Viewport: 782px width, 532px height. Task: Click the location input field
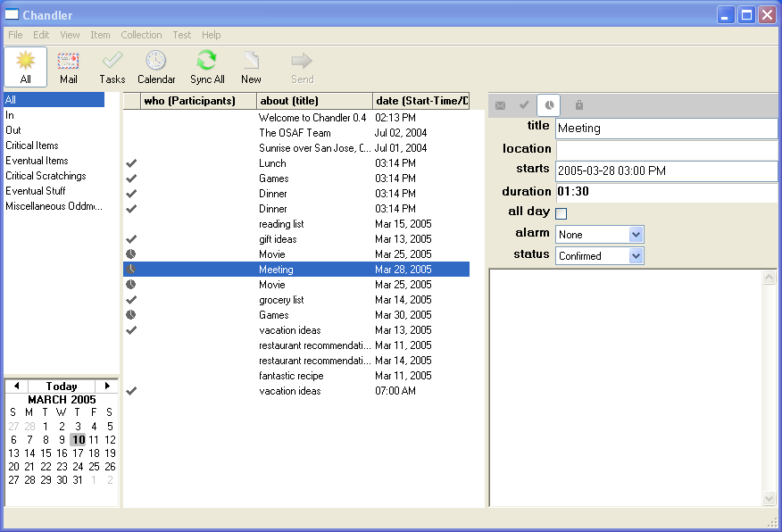666,150
